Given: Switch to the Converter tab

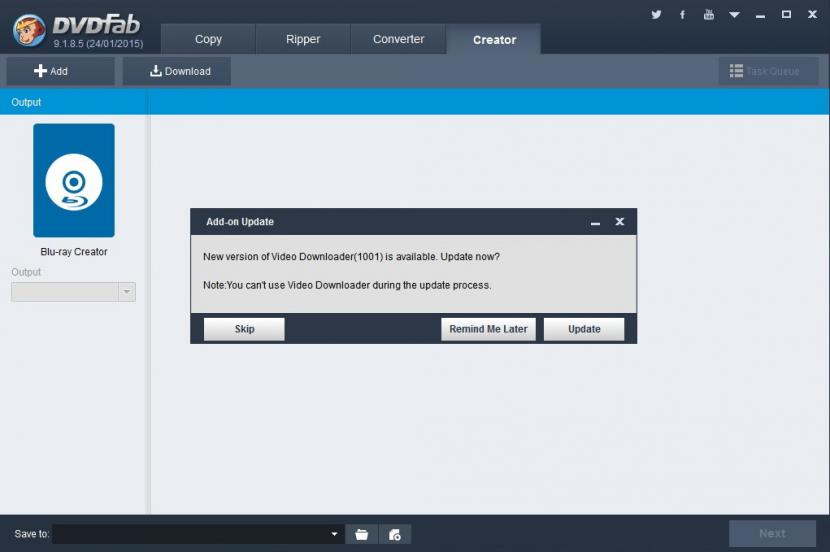Looking at the screenshot, I should [x=398, y=39].
